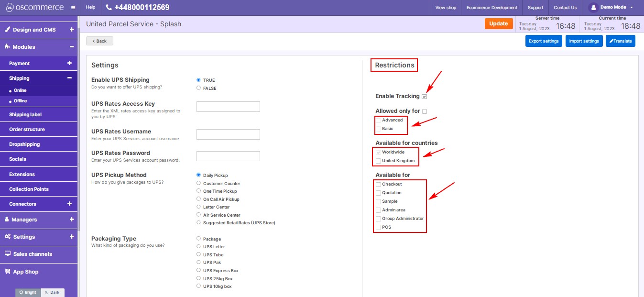Select UPS Tube packaging type
Screen dimensions: 644x297
[x=198, y=254]
